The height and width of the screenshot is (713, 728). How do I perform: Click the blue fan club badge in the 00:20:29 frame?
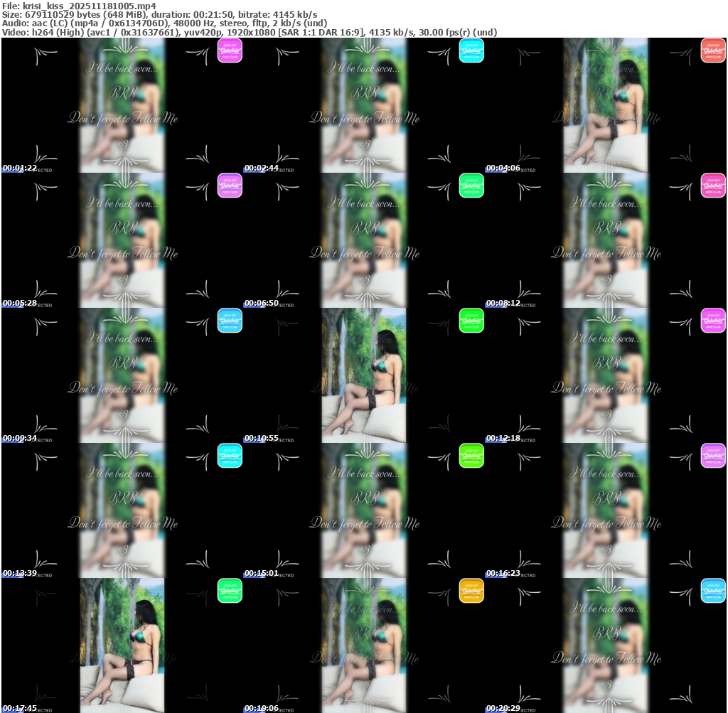[x=712, y=591]
